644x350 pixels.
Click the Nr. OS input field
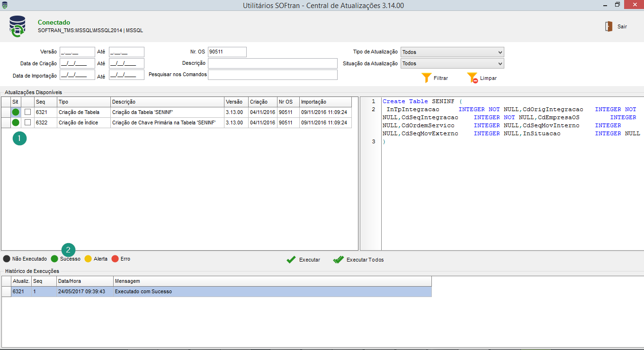pyautogui.click(x=227, y=52)
